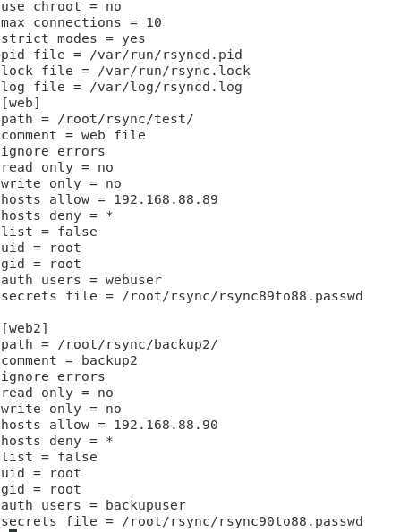Click the 'auth users = webuser' line
400x532 pixels.
pos(81,280)
